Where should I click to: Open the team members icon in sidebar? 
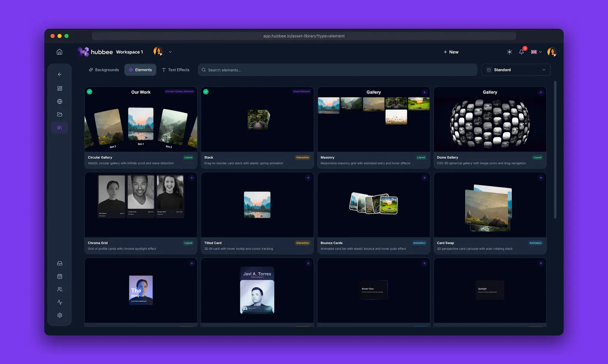(60, 289)
